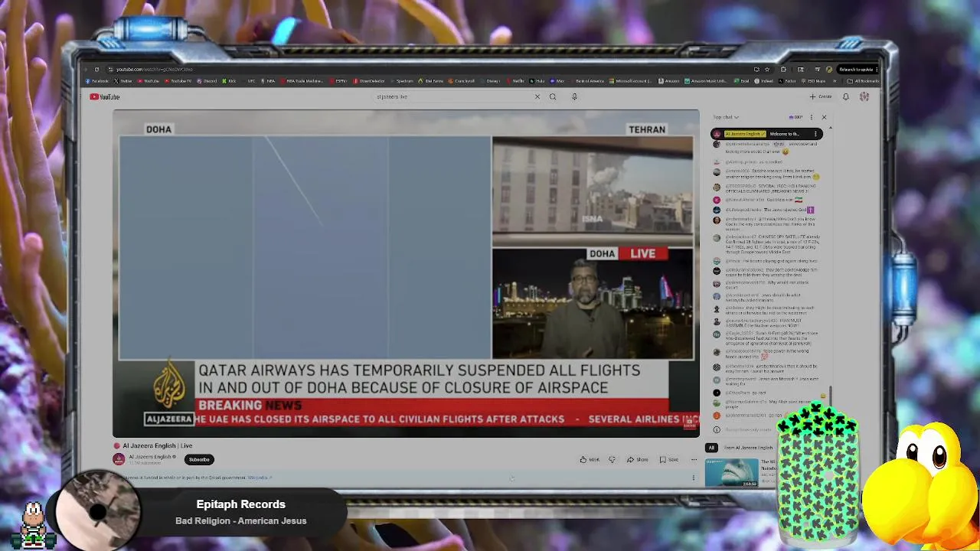Reload the page in the browser
The width and height of the screenshot is (980, 551).
coord(96,70)
